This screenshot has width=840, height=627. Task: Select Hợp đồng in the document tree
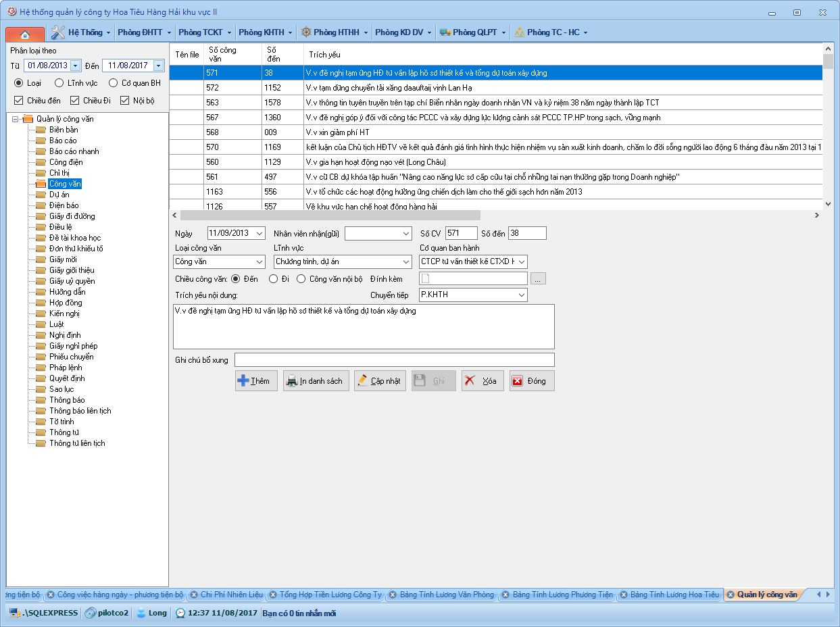pyautogui.click(x=66, y=303)
